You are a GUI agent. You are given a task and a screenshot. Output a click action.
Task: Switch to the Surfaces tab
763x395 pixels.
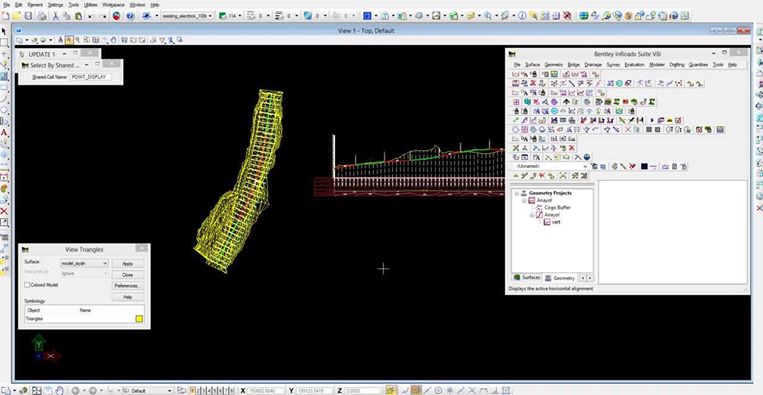(x=527, y=277)
